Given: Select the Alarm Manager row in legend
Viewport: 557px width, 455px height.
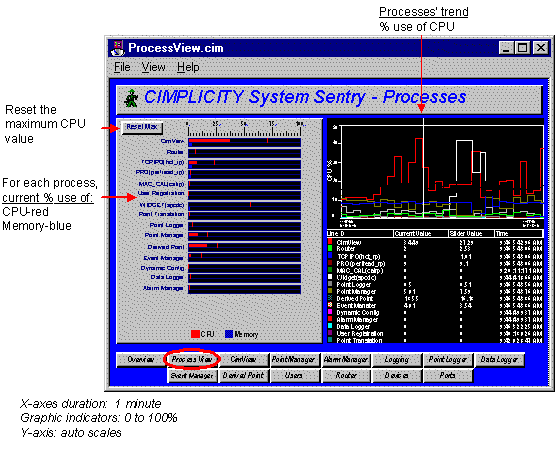Looking at the screenshot, I should coord(435,319).
